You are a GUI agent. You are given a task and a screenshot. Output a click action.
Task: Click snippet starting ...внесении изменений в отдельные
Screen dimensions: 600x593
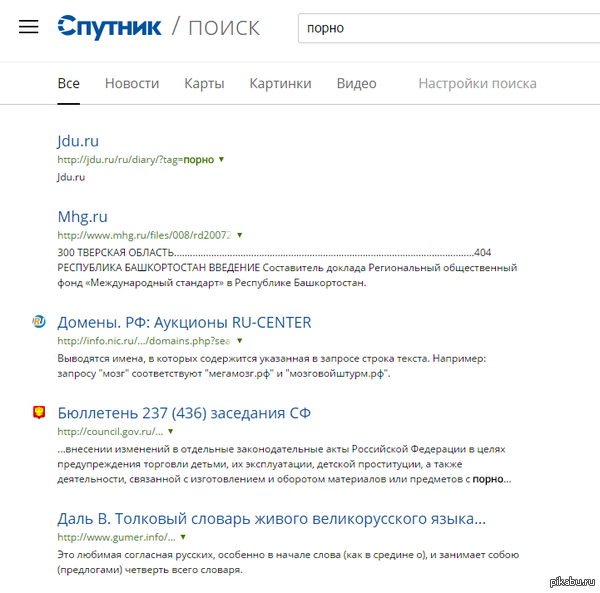click(284, 464)
